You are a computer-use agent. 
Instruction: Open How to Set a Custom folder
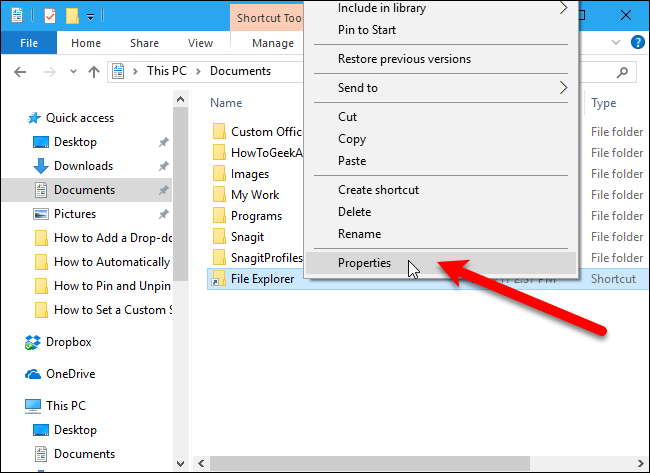pyautogui.click(x=113, y=310)
